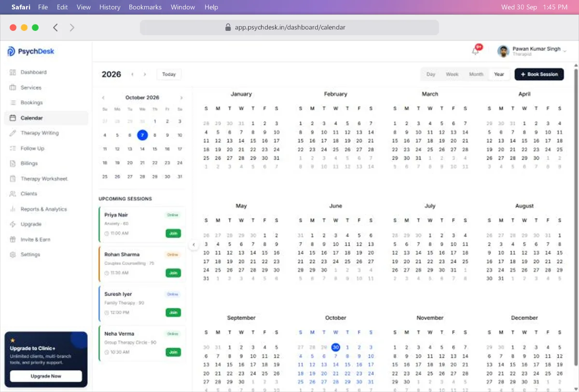Screen dimensions: 579x392
Task: Click the Bookings list icon
Action: [x=13, y=103]
